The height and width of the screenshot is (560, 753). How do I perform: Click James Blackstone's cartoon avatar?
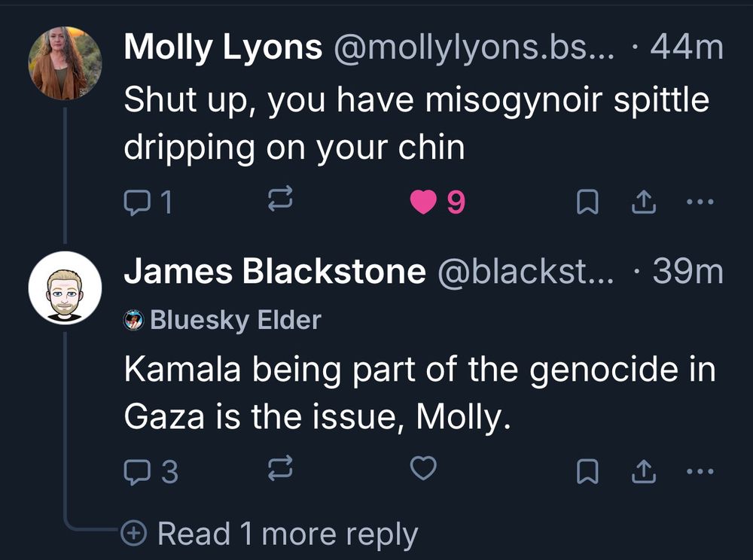65,288
